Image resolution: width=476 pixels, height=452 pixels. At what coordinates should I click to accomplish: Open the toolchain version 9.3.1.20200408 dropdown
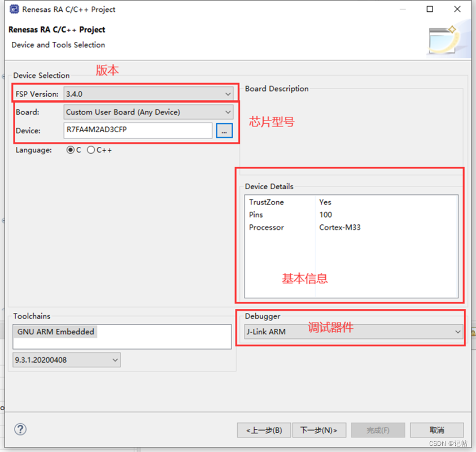click(67, 360)
